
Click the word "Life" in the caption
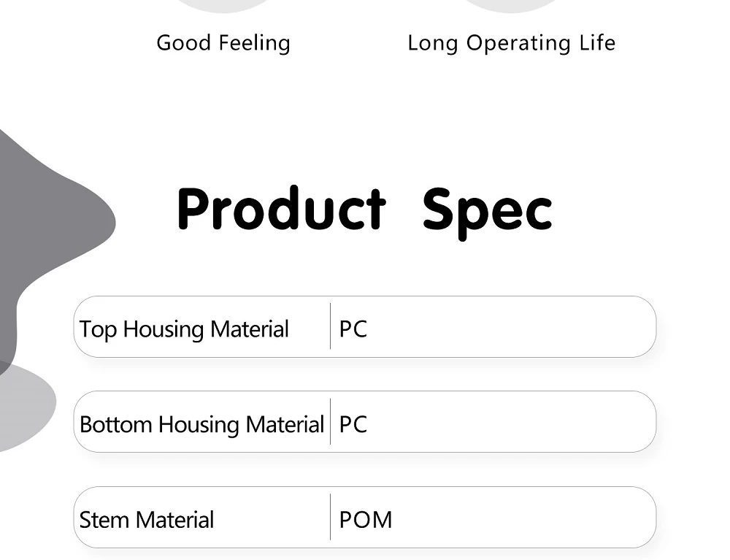pyautogui.click(x=598, y=43)
